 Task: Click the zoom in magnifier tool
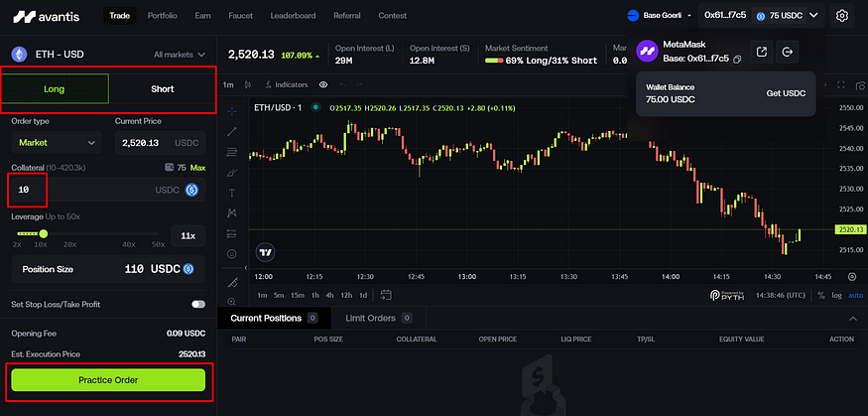pyautogui.click(x=232, y=302)
